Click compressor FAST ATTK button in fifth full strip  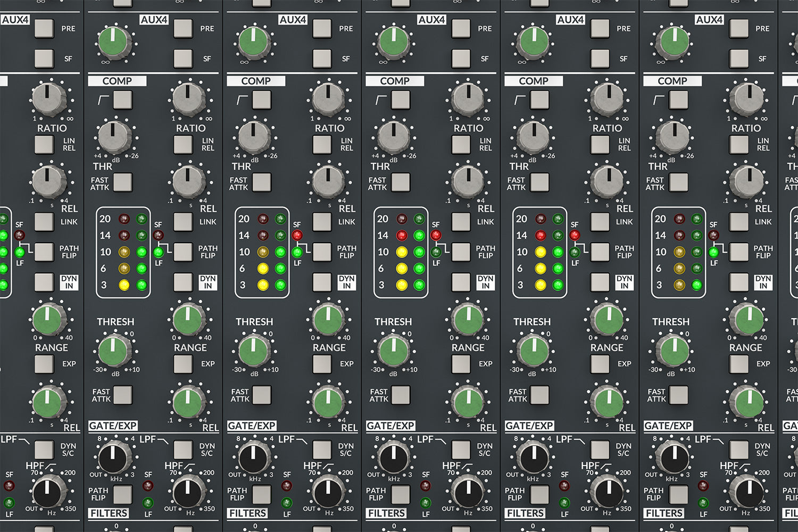678,182
